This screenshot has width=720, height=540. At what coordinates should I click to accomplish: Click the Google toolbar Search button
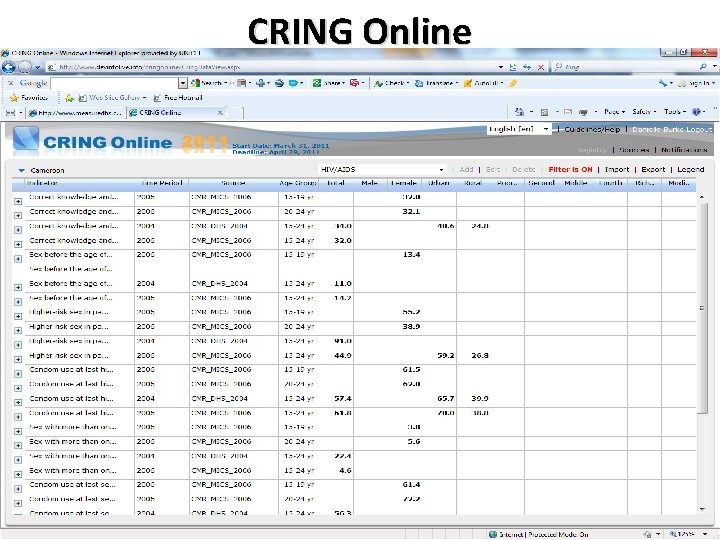pos(208,83)
